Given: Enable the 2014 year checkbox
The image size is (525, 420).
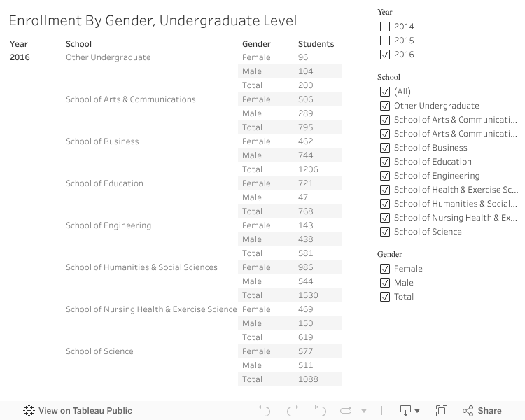Looking at the screenshot, I should (384, 27).
